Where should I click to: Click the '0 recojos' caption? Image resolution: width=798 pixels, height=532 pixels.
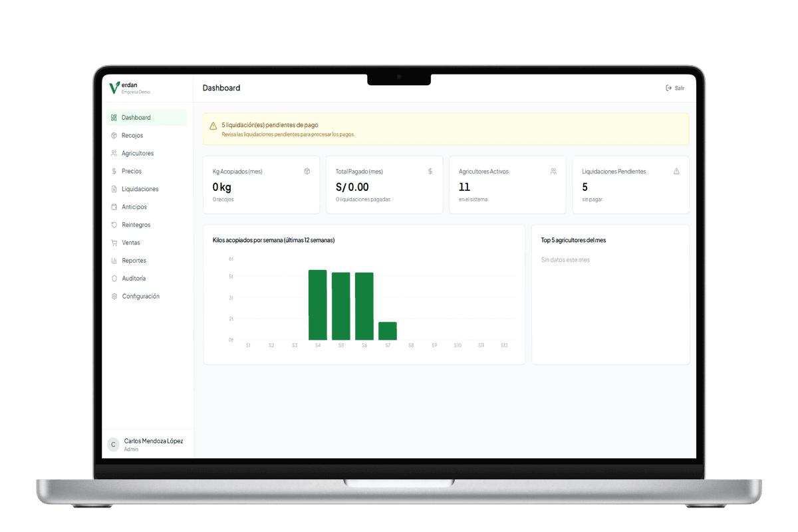pos(223,199)
